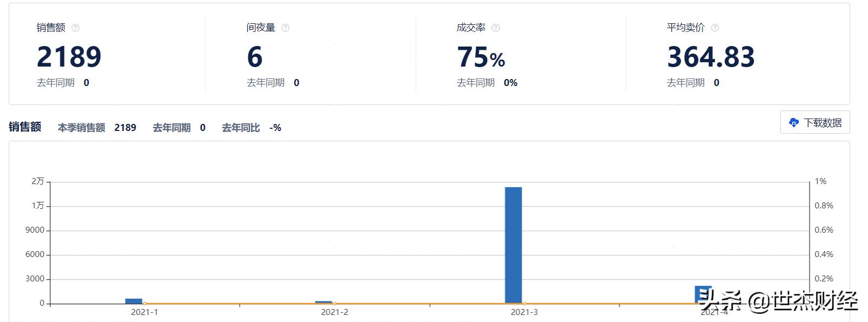Click the 间夜量 value 6
The height and width of the screenshot is (322, 868).
pyautogui.click(x=255, y=57)
